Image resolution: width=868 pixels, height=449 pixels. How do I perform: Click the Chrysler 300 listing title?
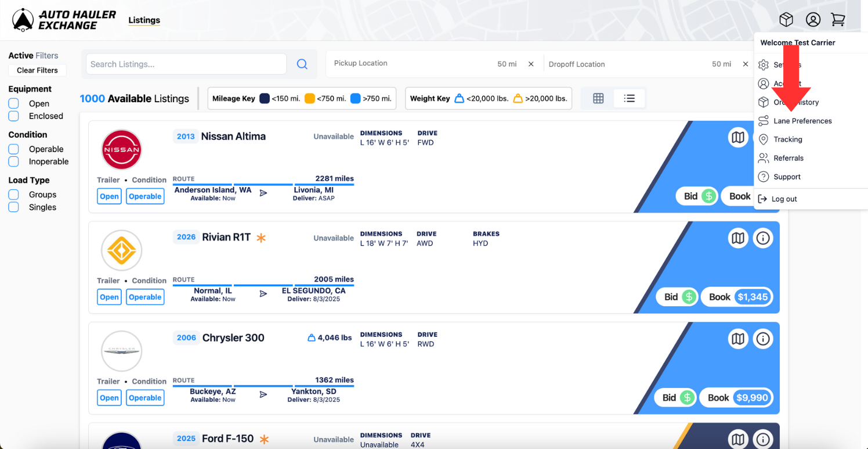click(233, 337)
